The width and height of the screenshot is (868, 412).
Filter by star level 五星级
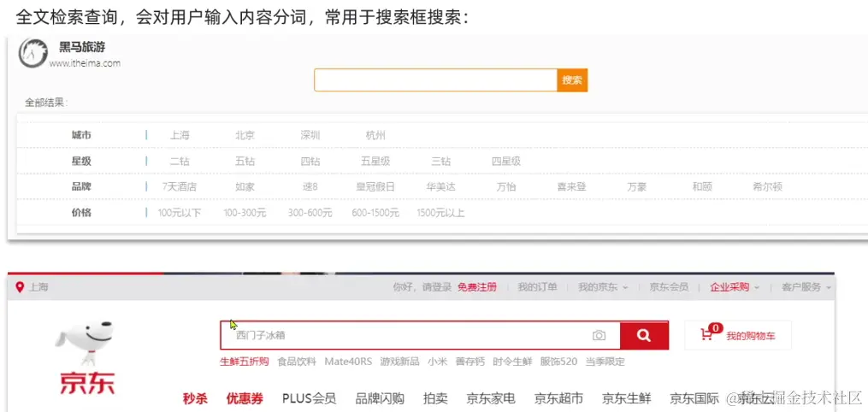pos(376,162)
